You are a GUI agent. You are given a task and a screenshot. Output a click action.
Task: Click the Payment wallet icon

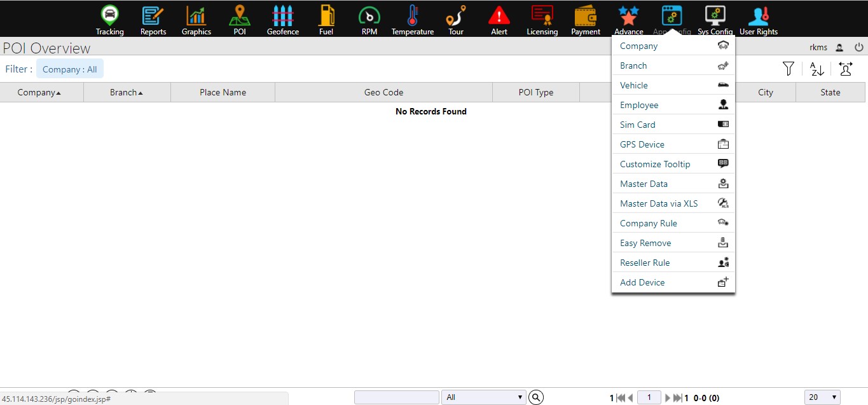[585, 16]
